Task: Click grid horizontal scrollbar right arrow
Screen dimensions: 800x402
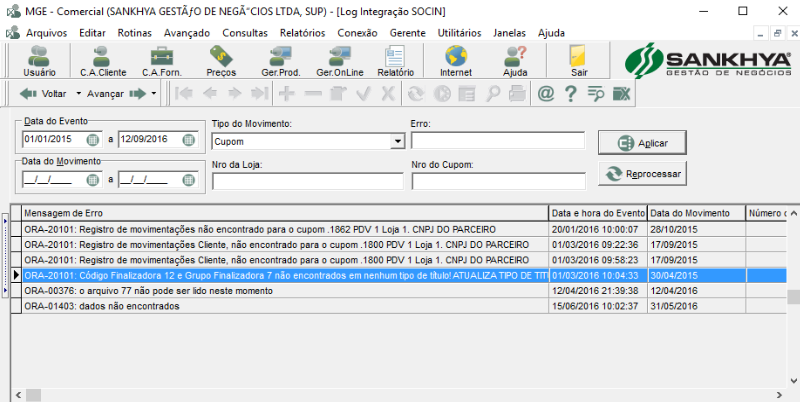Action: tap(779, 395)
